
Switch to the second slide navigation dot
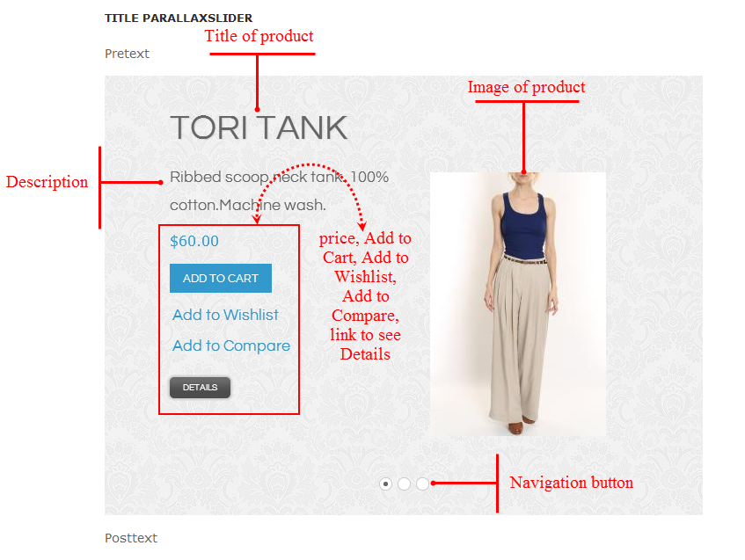[404, 484]
